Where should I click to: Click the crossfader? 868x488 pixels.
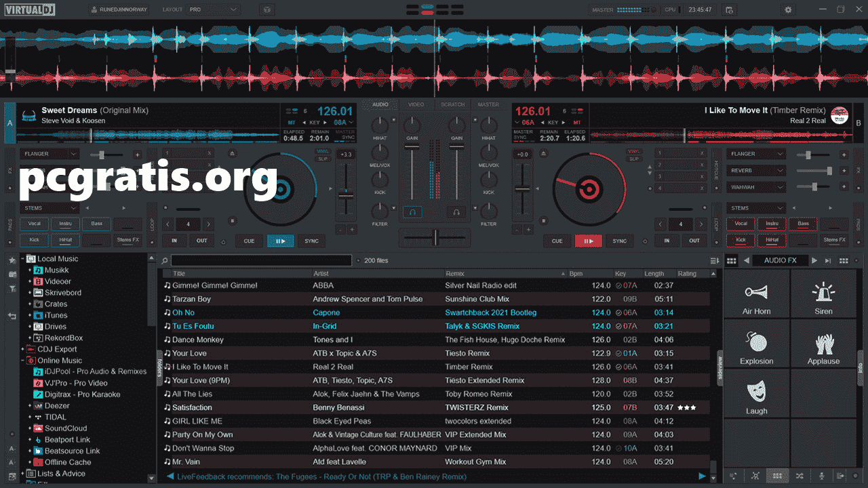pos(435,237)
